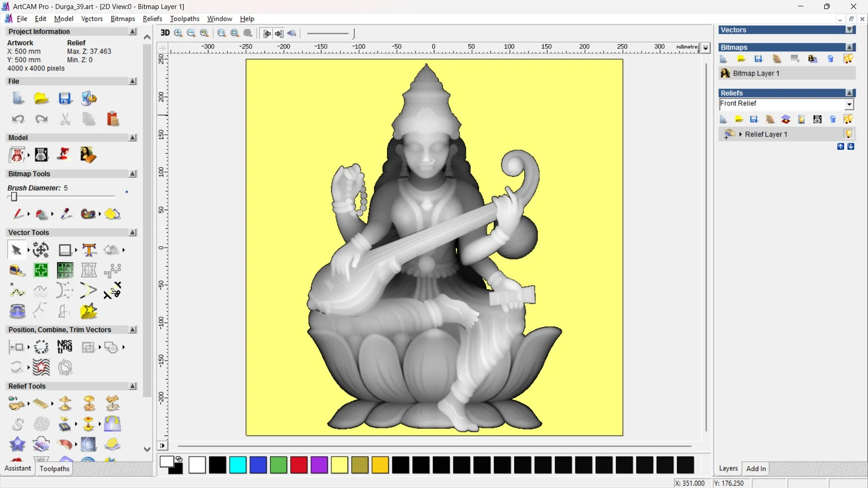Toggle visibility bulb of Relief Layer 1

[848, 134]
